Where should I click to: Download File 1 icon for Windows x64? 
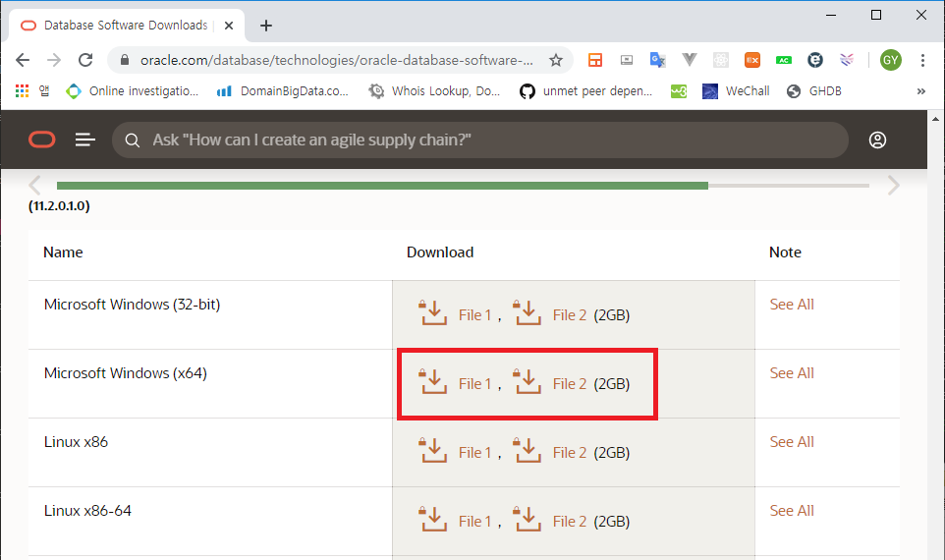pos(433,381)
